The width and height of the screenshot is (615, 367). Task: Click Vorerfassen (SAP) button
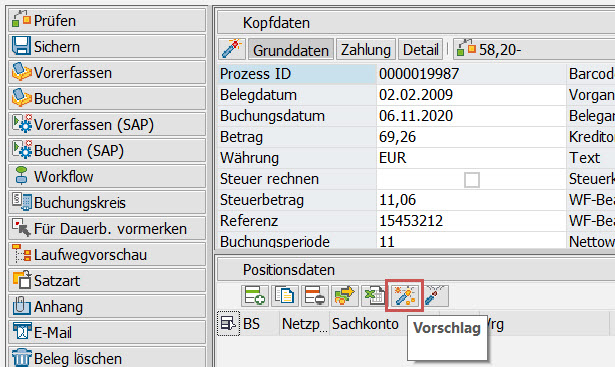click(107, 124)
